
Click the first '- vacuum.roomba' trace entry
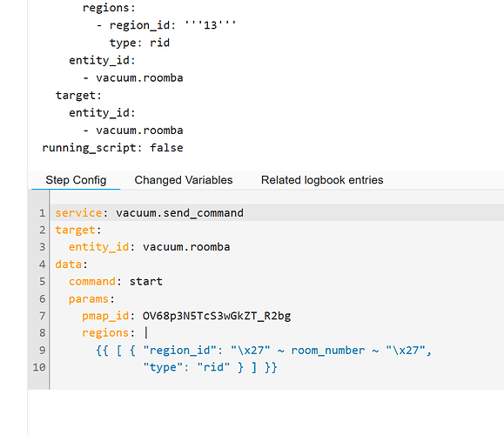click(x=133, y=77)
